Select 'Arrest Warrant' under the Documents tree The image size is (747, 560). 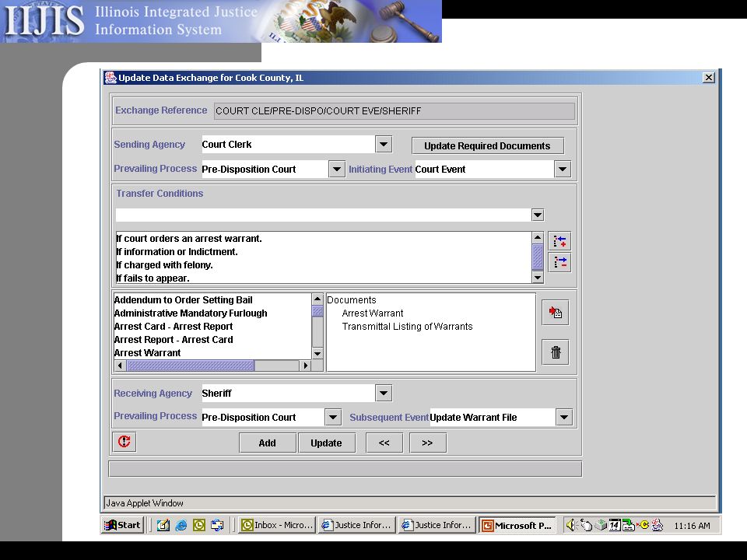(x=373, y=313)
